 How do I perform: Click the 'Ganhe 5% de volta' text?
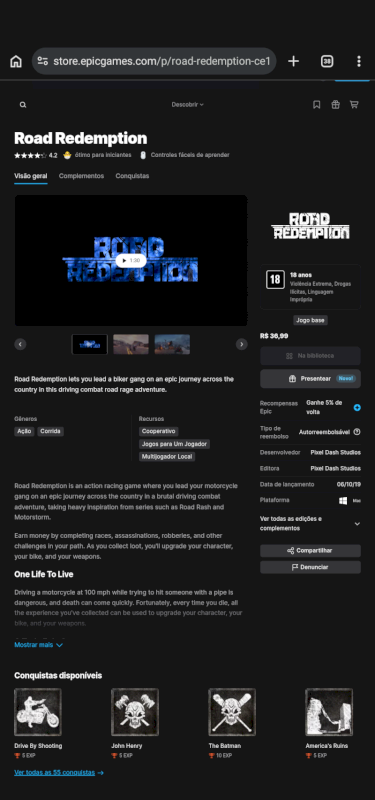pos(324,407)
